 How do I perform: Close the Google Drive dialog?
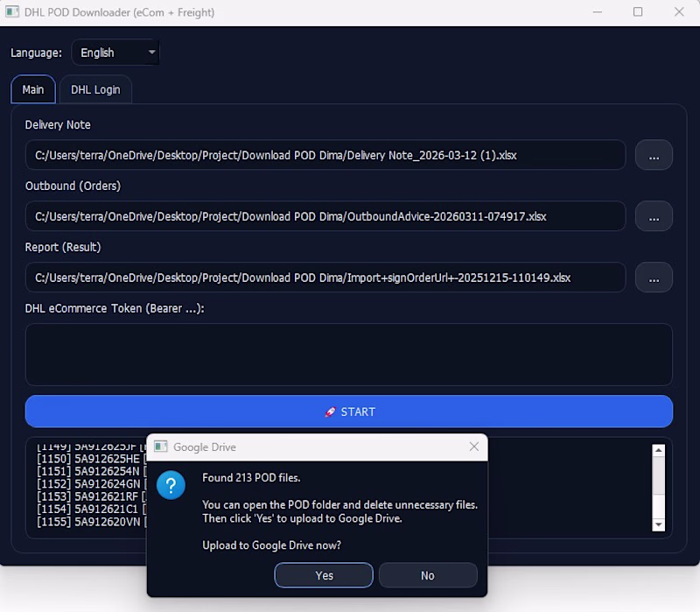[x=474, y=447]
